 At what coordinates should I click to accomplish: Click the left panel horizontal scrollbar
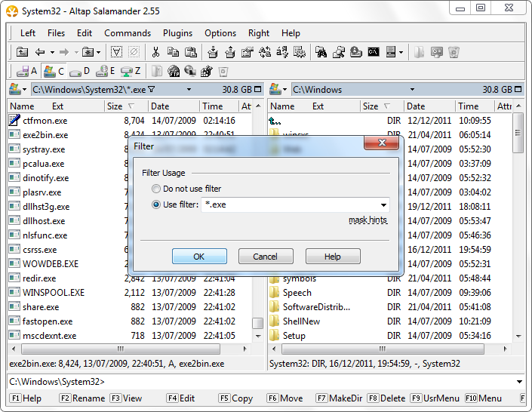pos(121,349)
